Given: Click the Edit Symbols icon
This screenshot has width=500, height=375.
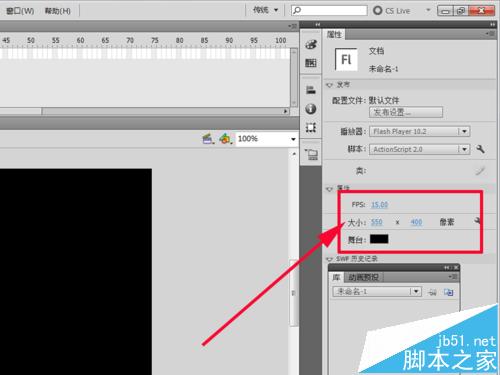Looking at the screenshot, I should click(x=226, y=139).
